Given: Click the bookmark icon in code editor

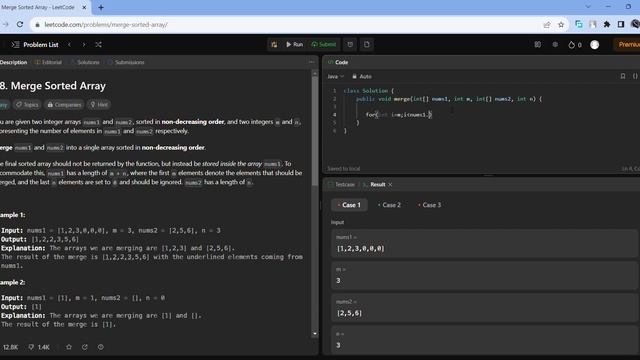Looking at the screenshot, I should tap(623, 76).
